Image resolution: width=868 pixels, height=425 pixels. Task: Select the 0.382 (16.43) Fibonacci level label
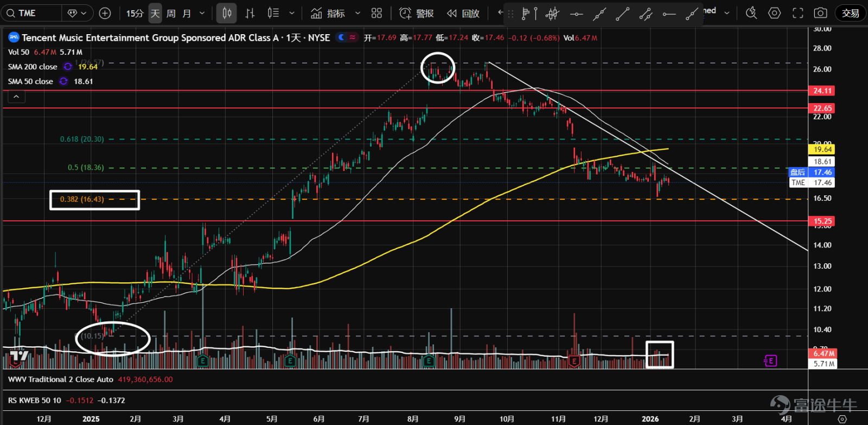point(82,199)
